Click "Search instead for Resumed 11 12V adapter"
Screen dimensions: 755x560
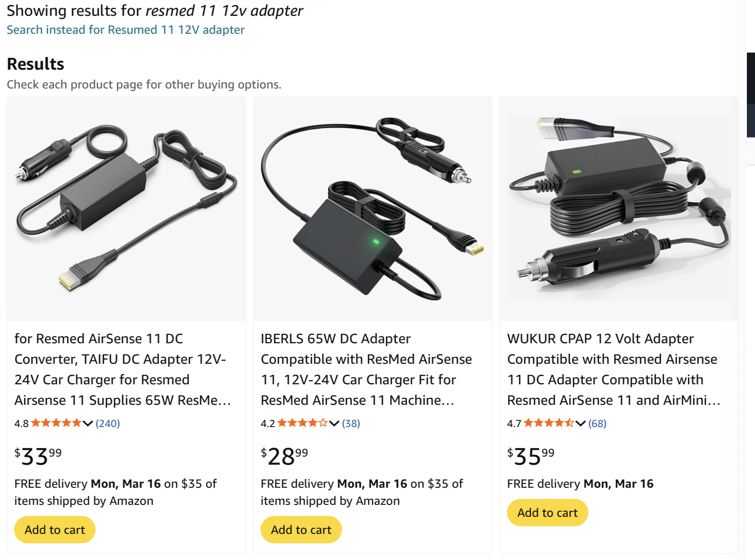[125, 30]
